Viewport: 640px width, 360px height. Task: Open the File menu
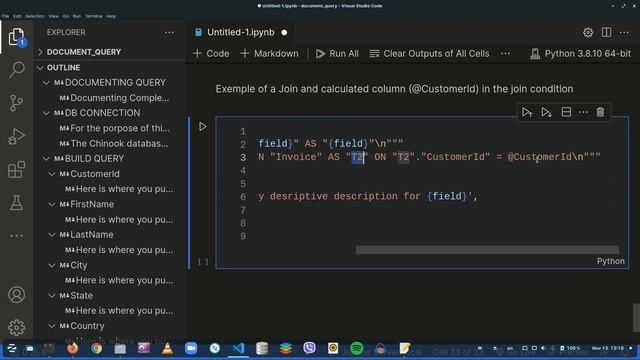[5, 16]
